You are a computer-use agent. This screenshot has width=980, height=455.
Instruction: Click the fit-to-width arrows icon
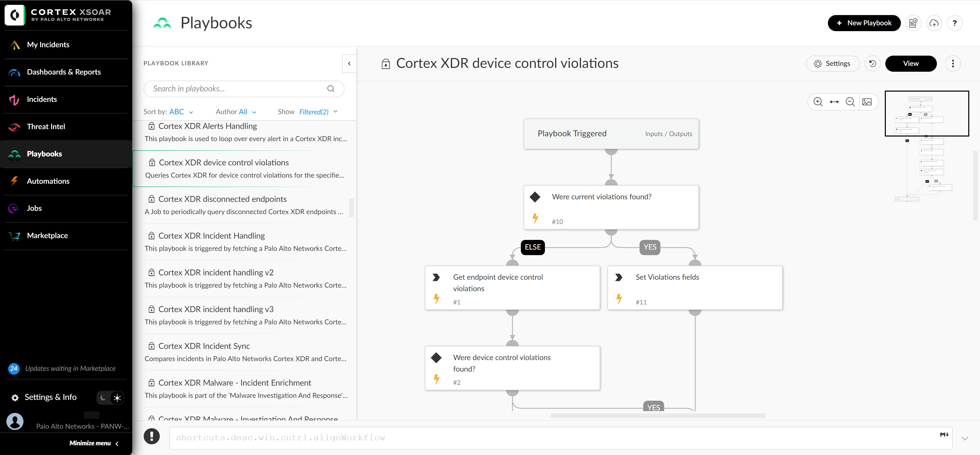[834, 102]
